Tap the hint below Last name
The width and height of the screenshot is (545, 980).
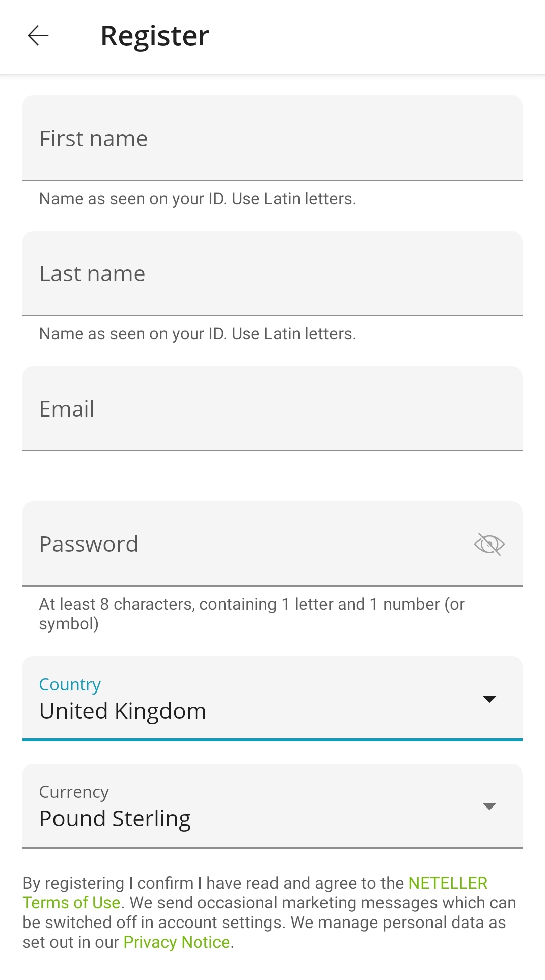[x=198, y=334]
